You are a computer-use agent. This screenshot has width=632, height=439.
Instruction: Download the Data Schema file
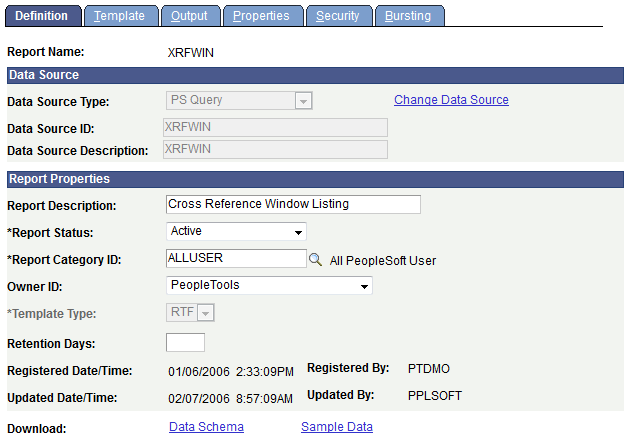click(206, 427)
